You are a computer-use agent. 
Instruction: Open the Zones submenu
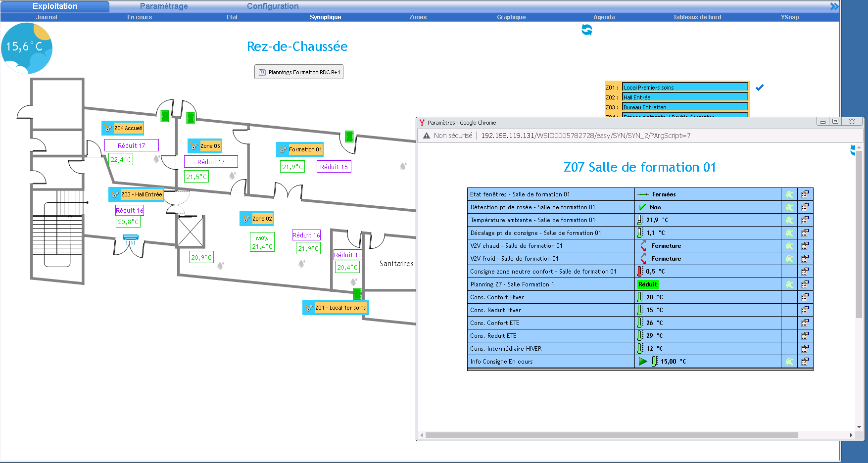(x=418, y=17)
